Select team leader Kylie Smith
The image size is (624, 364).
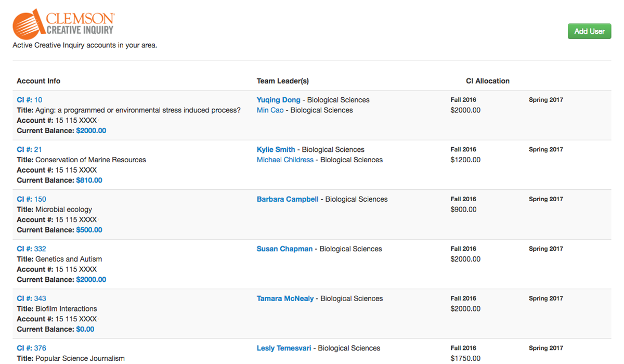tap(276, 149)
